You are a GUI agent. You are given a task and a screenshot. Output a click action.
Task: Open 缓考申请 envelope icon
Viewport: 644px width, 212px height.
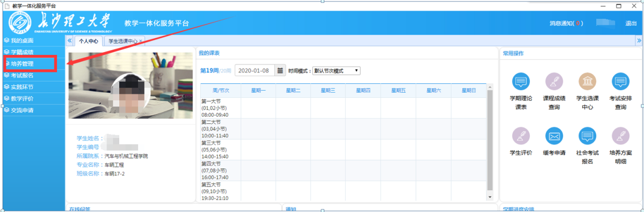(x=554, y=136)
